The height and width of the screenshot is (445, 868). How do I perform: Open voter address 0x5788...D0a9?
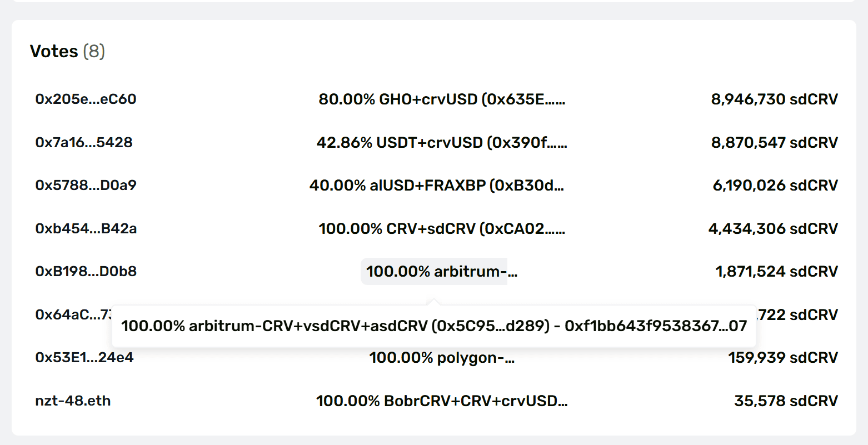[86, 186]
